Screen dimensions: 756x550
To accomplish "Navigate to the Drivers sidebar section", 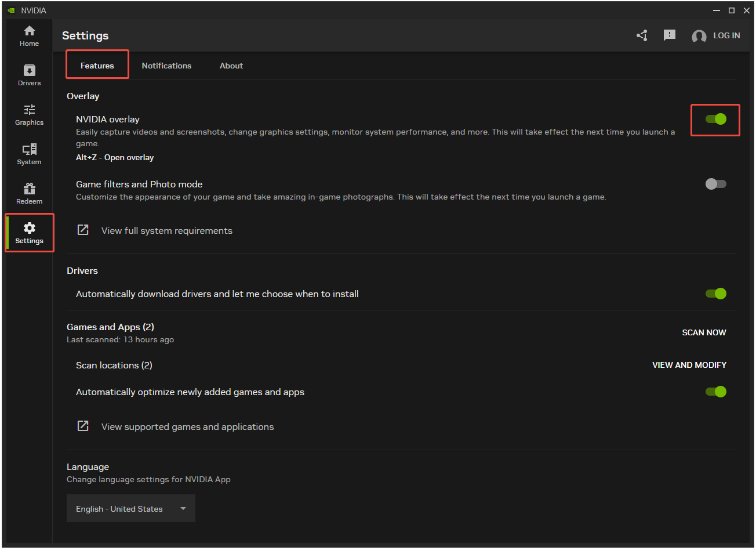I will pyautogui.click(x=29, y=75).
